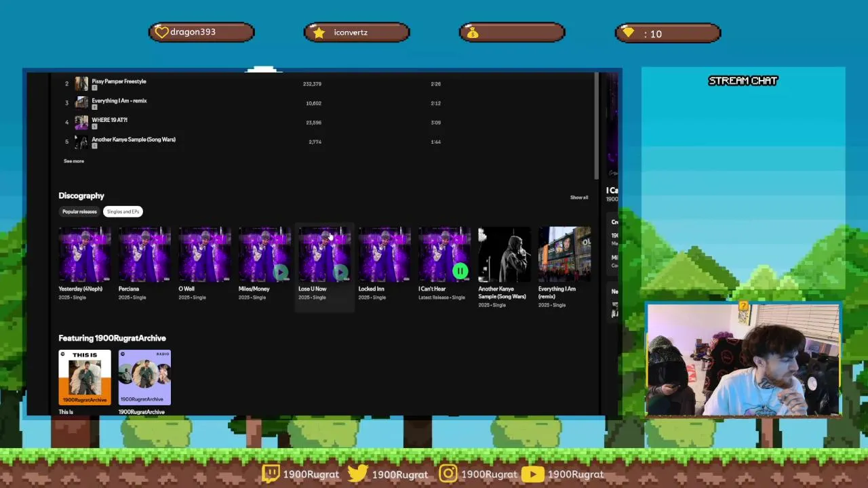The height and width of the screenshot is (488, 868).
Task: Click Another Kanye Sample track list artwork
Action: [81, 142]
